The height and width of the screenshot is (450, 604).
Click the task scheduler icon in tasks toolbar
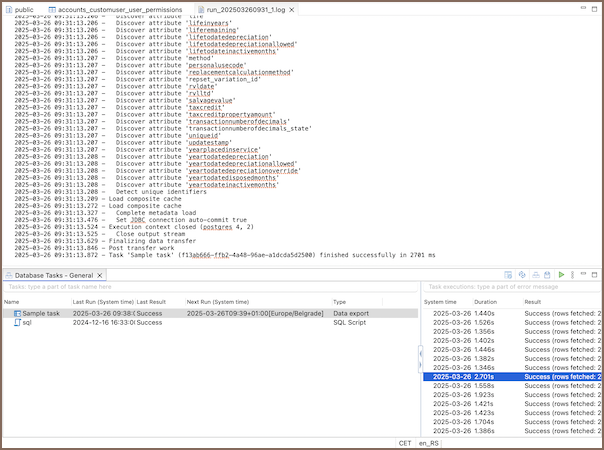(510, 274)
